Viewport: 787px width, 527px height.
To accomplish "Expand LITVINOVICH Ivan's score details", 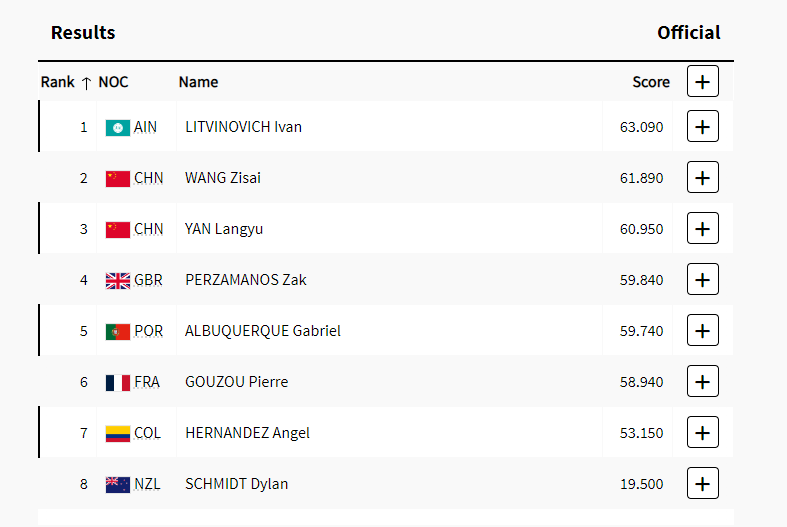I will click(x=703, y=126).
